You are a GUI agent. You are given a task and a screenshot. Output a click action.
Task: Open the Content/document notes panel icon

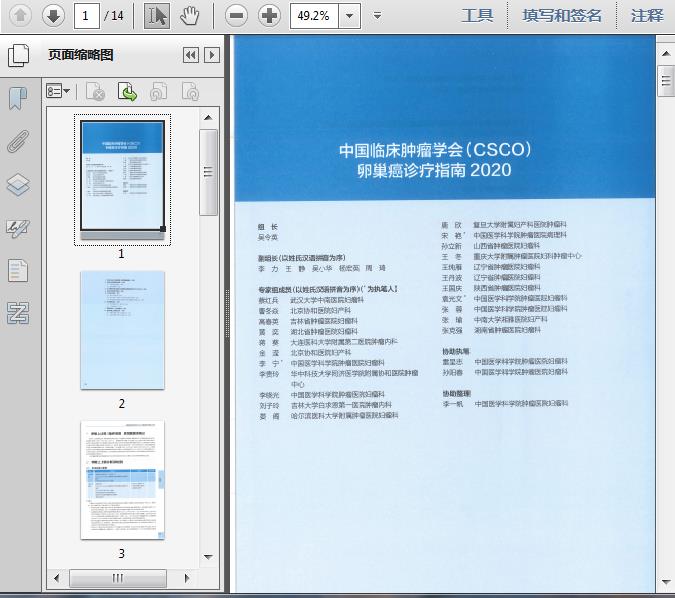(18, 271)
